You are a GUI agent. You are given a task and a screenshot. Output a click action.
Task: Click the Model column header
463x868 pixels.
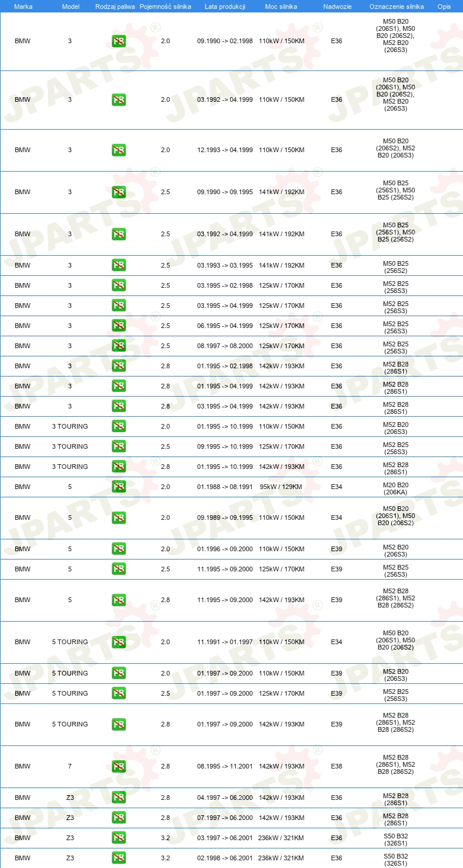(71, 6)
